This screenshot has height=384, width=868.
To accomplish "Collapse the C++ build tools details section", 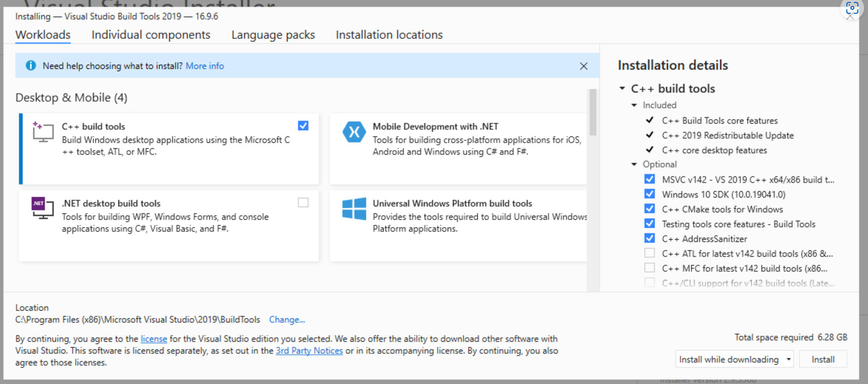I will (x=622, y=88).
